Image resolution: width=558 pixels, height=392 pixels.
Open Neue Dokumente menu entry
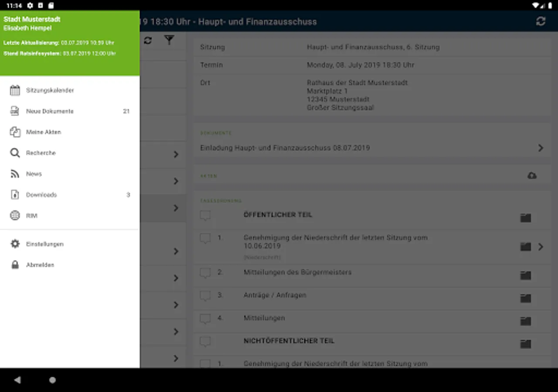click(70, 111)
